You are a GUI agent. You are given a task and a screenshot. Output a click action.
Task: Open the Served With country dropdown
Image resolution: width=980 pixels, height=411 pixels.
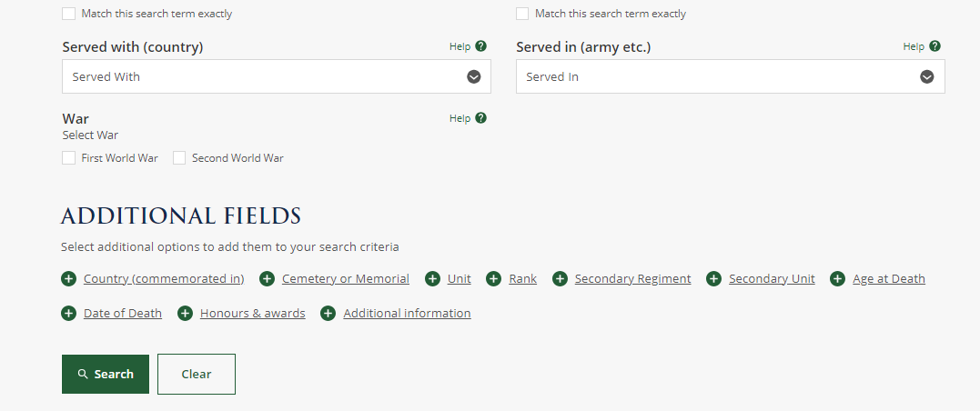277,77
